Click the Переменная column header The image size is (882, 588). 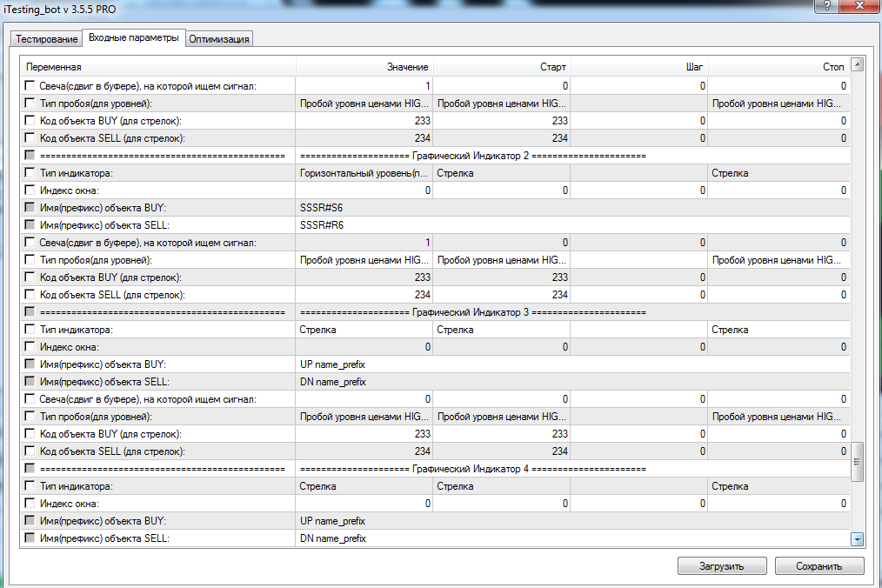[157, 67]
